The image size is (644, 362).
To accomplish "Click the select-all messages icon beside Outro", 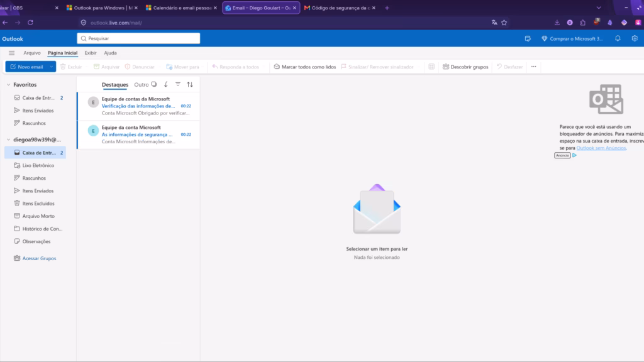I will 154,85.
